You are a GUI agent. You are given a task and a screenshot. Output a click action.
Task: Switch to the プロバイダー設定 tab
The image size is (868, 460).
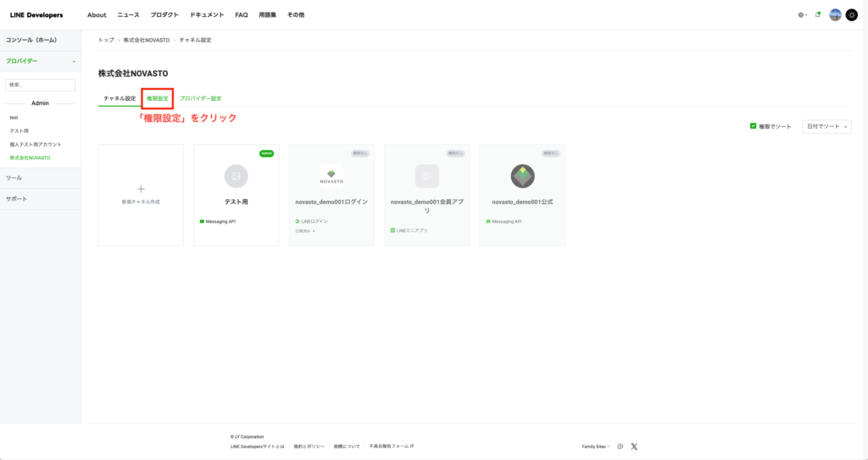(x=200, y=98)
